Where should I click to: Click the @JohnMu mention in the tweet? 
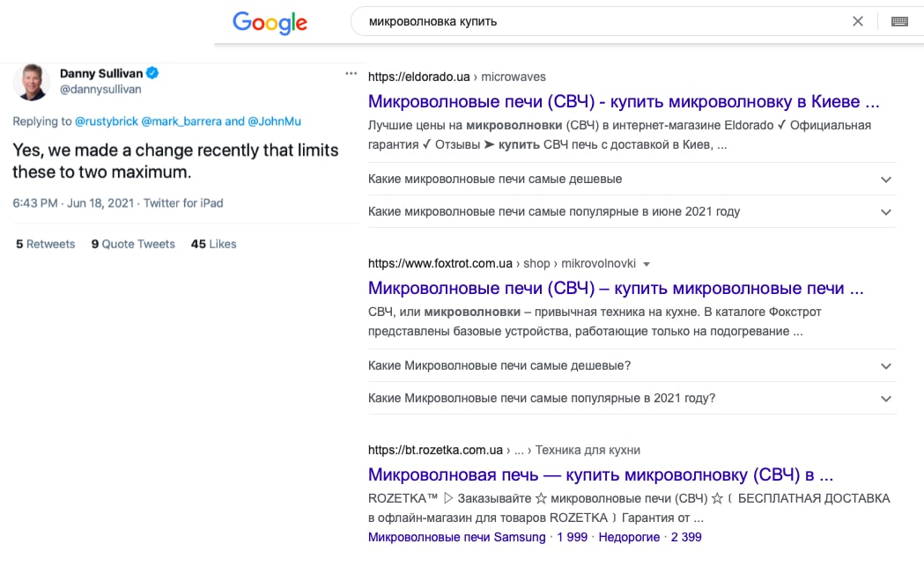pyautogui.click(x=274, y=121)
